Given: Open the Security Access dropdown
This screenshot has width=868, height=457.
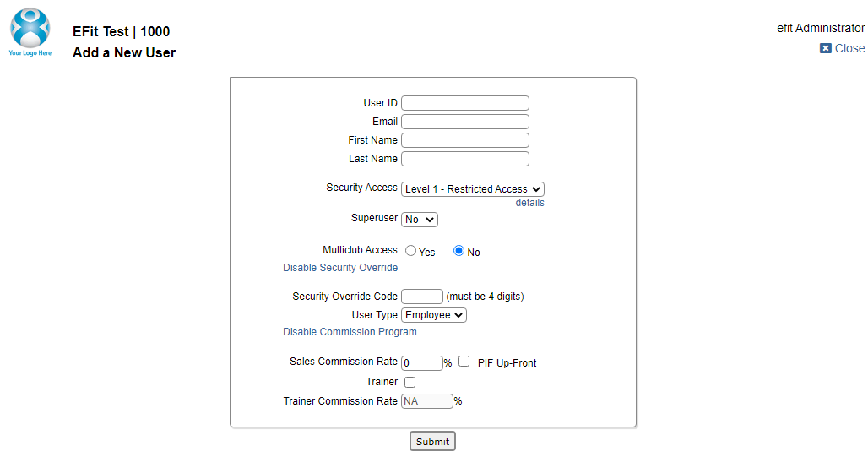Looking at the screenshot, I should [473, 189].
